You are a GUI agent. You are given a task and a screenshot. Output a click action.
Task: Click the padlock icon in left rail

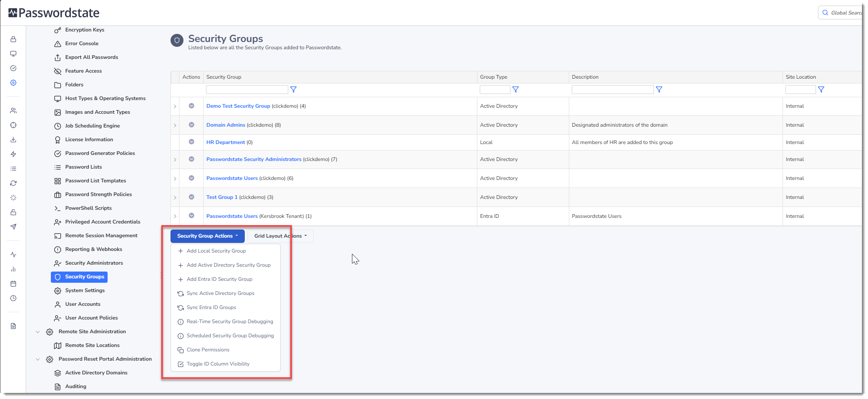[x=13, y=39]
